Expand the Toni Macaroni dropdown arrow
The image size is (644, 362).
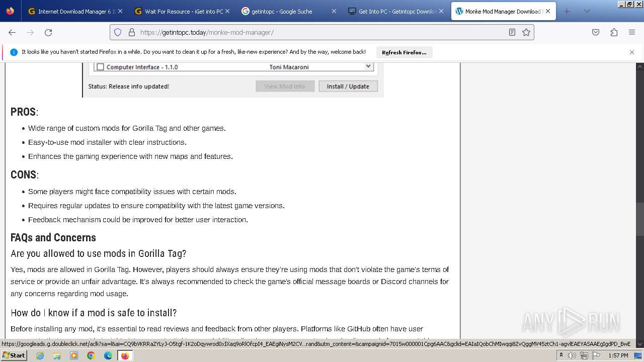tap(368, 66)
